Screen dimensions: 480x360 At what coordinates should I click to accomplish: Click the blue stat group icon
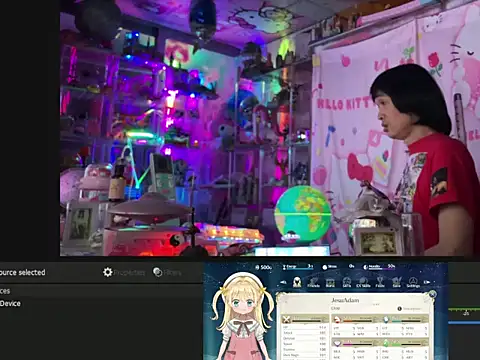[386, 319]
